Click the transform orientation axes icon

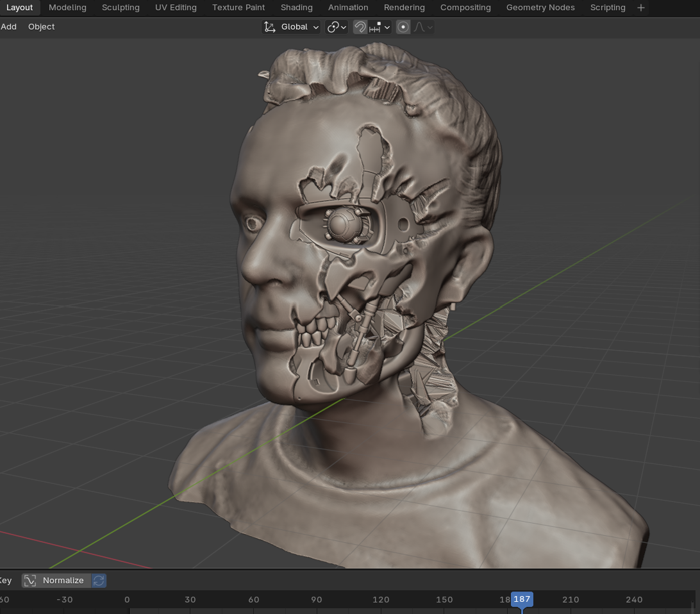coord(270,27)
